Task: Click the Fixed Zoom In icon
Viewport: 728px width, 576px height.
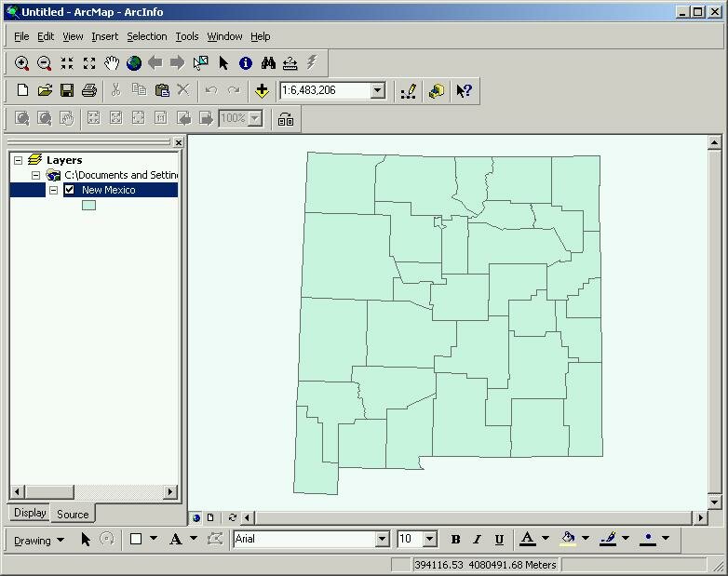Action: (x=67, y=63)
